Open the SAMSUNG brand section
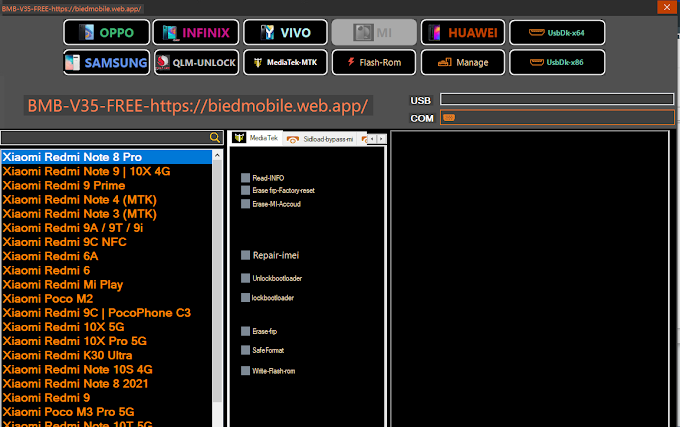 tap(107, 62)
